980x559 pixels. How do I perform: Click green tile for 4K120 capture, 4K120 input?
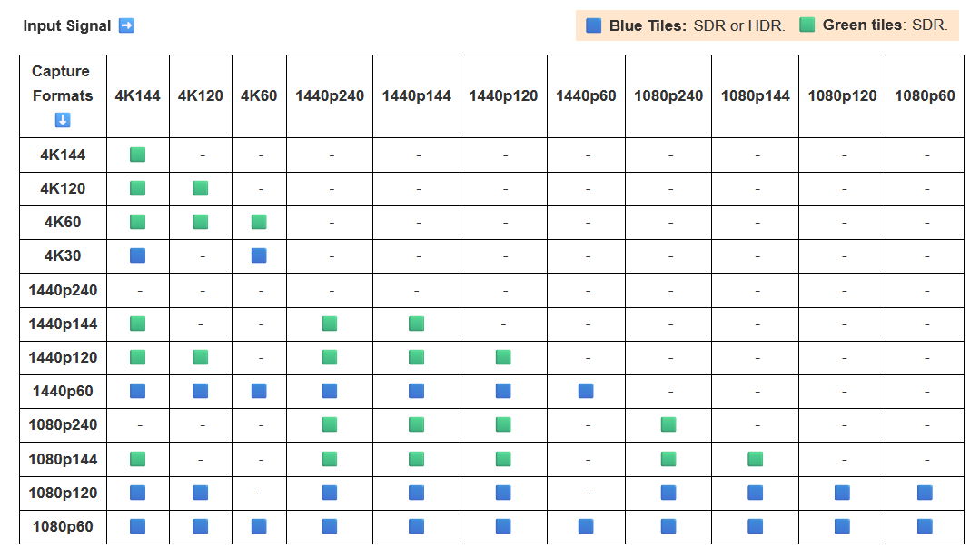pos(201,188)
